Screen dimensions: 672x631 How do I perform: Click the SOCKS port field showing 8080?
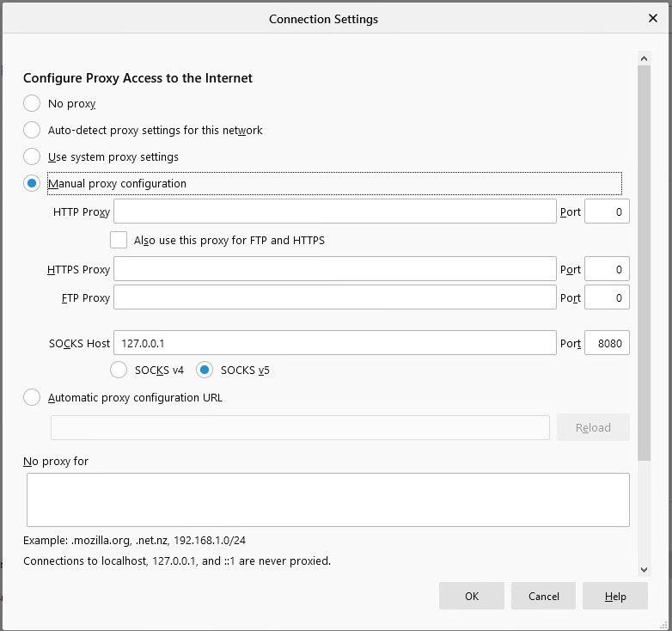[607, 342]
